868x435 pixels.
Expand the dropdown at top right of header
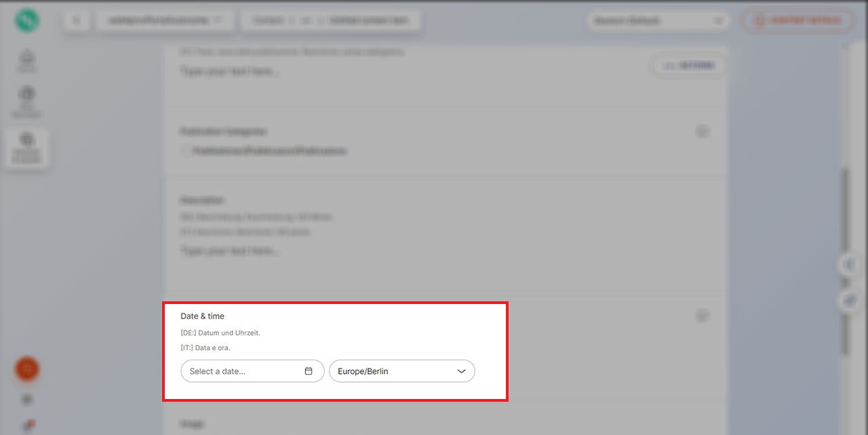[x=658, y=21]
